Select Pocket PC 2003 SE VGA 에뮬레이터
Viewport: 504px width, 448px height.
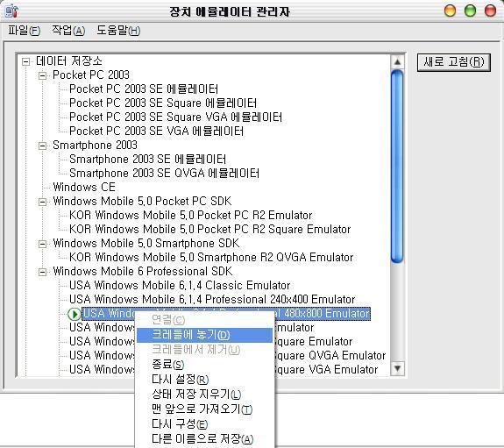pyautogui.click(x=157, y=132)
